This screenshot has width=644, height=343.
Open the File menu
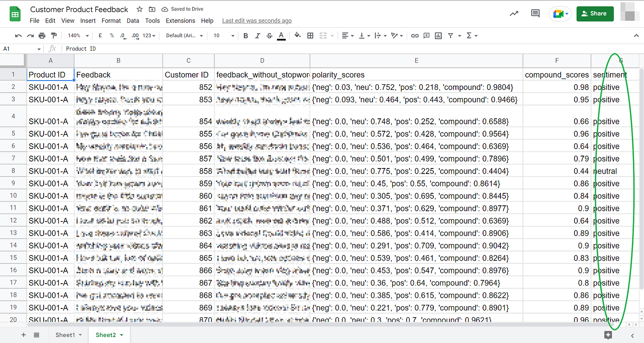[34, 21]
